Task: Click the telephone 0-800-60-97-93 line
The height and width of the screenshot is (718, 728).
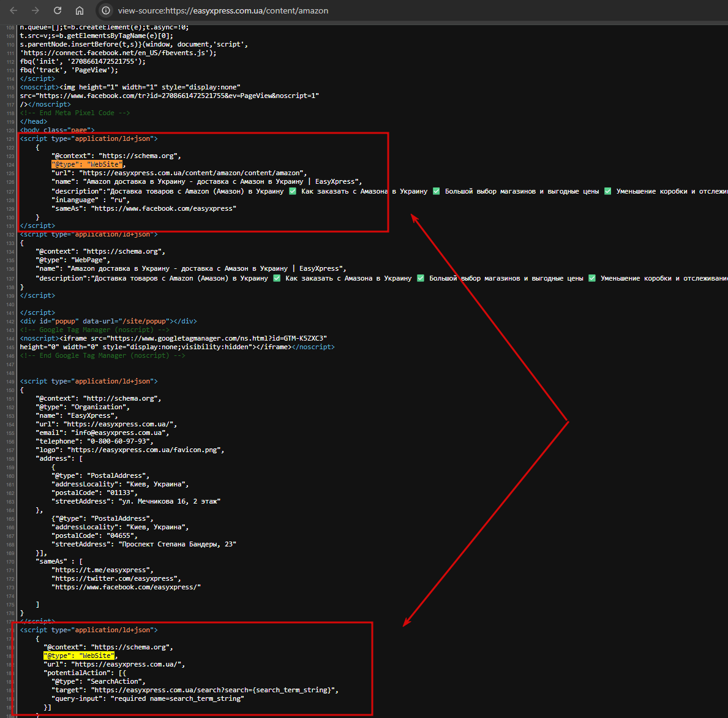Action: [x=94, y=441]
